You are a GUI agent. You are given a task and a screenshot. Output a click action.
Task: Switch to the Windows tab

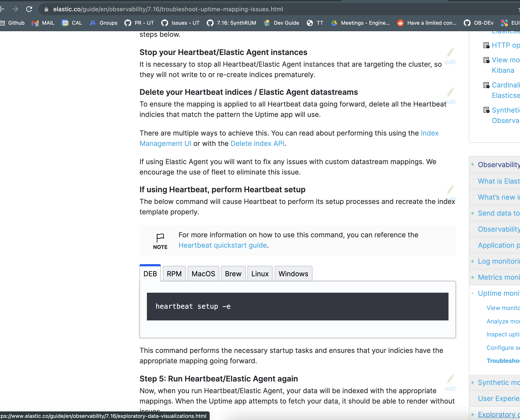293,273
